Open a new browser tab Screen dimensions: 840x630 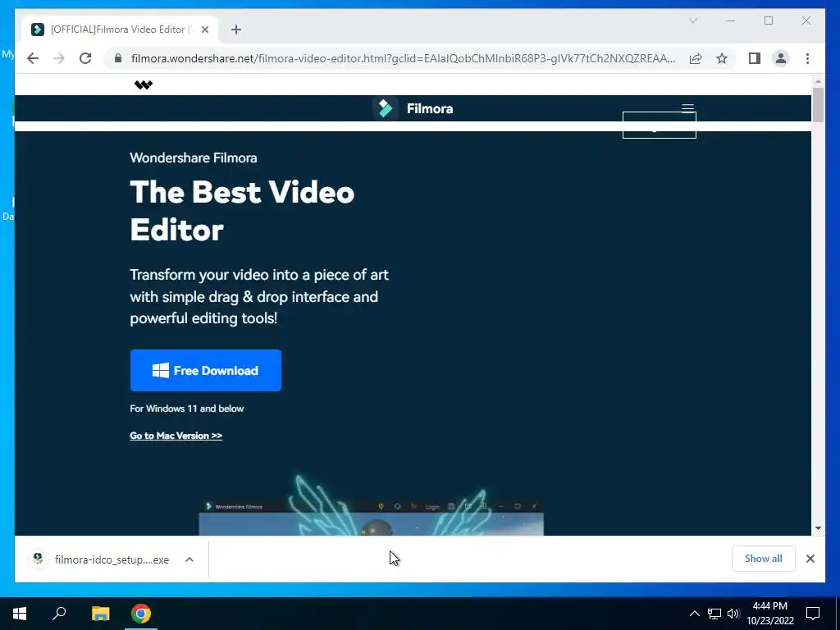click(236, 30)
